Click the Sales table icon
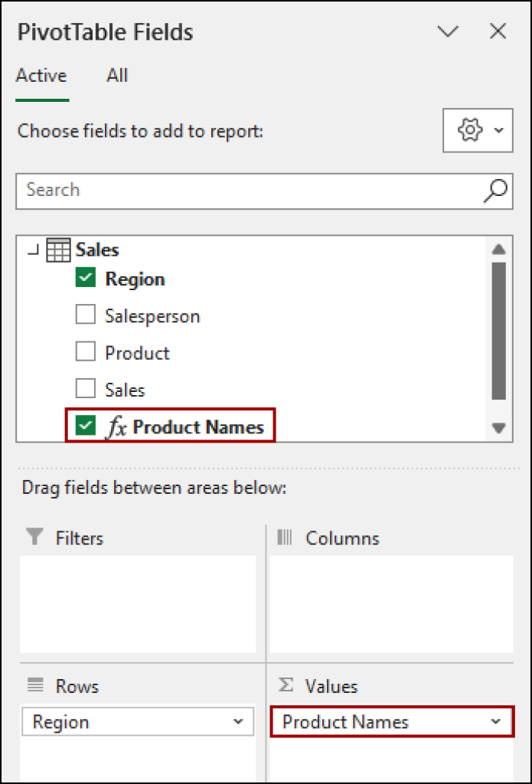Viewport: 532px width, 784px height. [x=57, y=250]
